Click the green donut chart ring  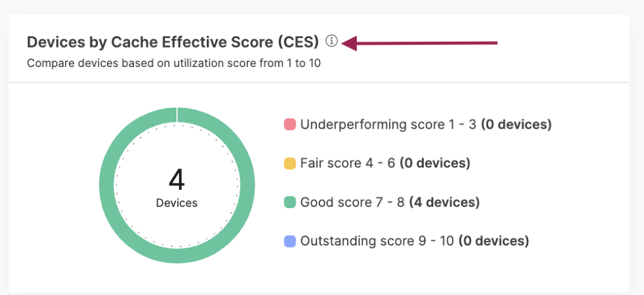pyautogui.click(x=107, y=186)
